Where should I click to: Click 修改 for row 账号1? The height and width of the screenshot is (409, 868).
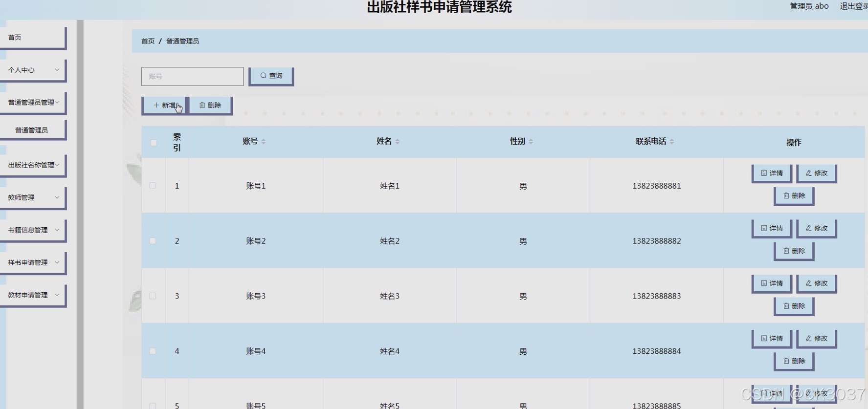(x=817, y=173)
